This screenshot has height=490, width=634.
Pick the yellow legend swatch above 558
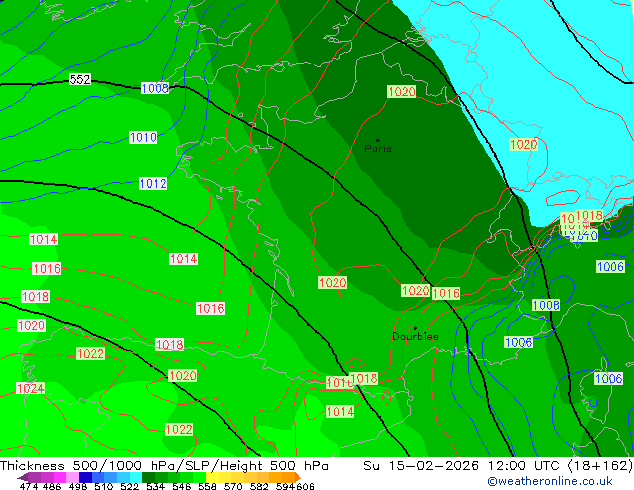[x=212, y=477]
